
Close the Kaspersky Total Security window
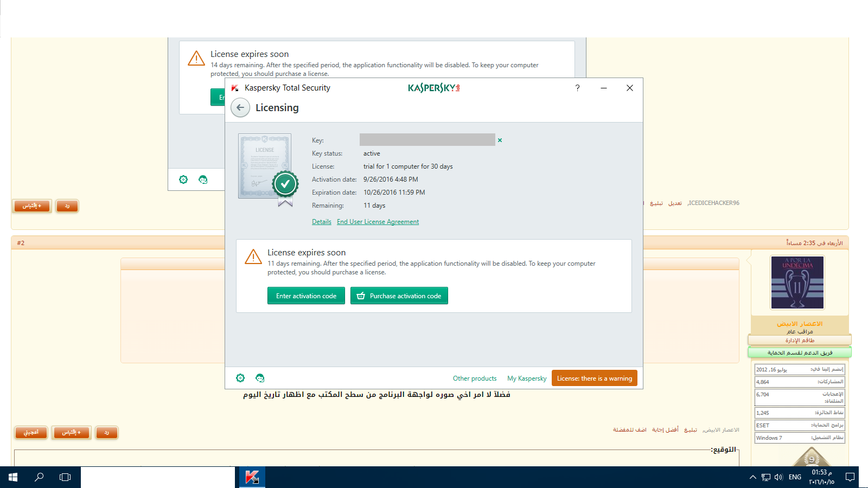(630, 88)
